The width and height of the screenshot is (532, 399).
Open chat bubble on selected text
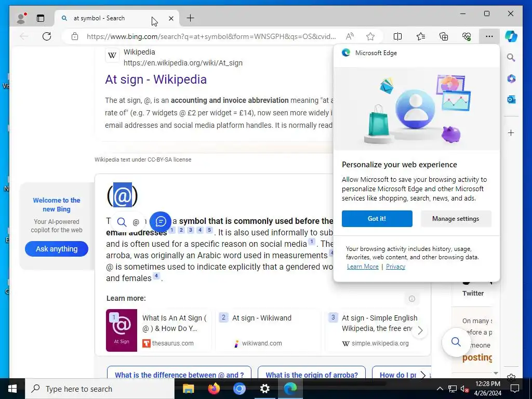pyautogui.click(x=161, y=221)
